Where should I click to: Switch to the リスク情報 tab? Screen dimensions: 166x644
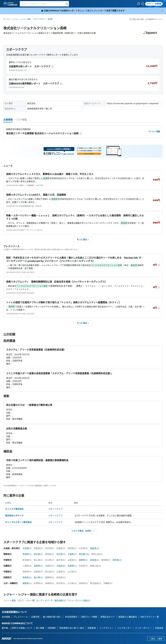[x=21, y=120]
